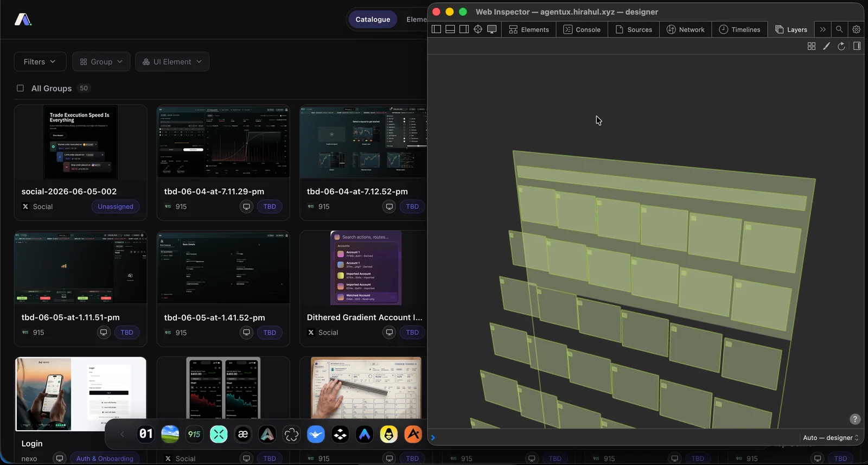This screenshot has height=465, width=868.
Task: Open the social-2026-06-05-002 card thumbnail
Action: (x=80, y=142)
